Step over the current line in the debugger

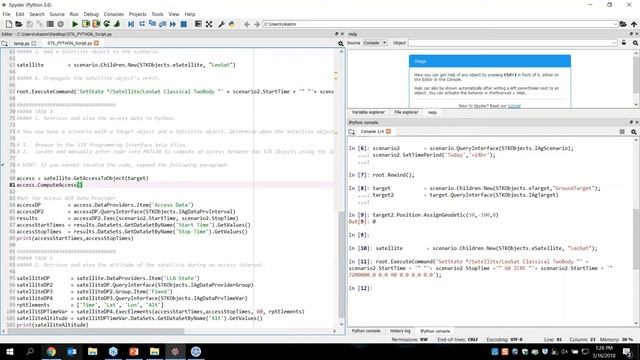point(142,24)
